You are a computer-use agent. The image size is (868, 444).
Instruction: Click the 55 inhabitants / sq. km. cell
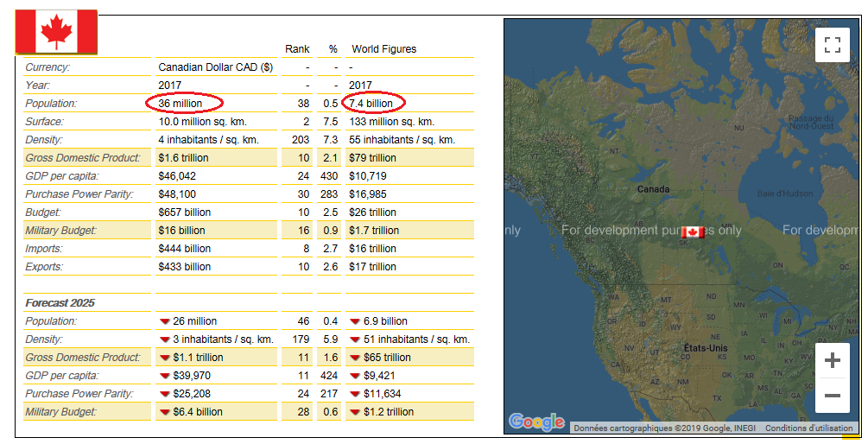(x=402, y=140)
